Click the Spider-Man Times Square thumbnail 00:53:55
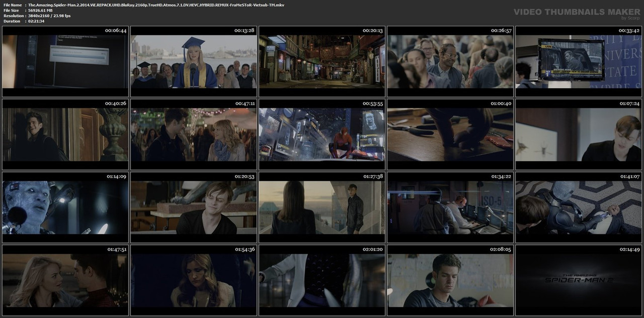 [322, 134]
